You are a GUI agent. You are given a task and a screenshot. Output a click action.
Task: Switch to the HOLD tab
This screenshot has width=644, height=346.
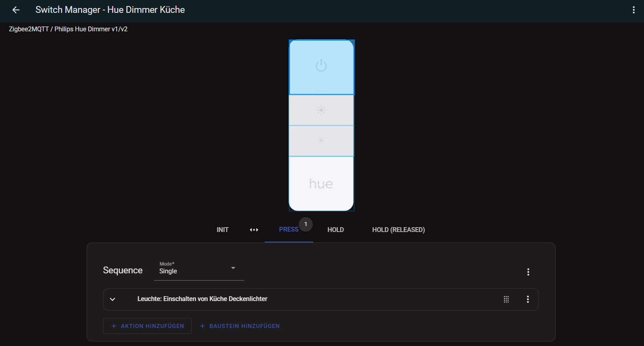[336, 230]
